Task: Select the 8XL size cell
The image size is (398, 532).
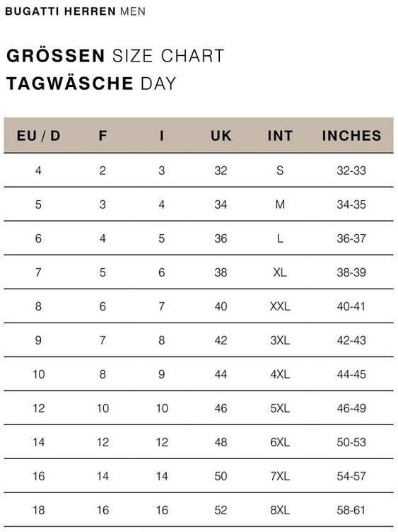Action: pyautogui.click(x=280, y=510)
